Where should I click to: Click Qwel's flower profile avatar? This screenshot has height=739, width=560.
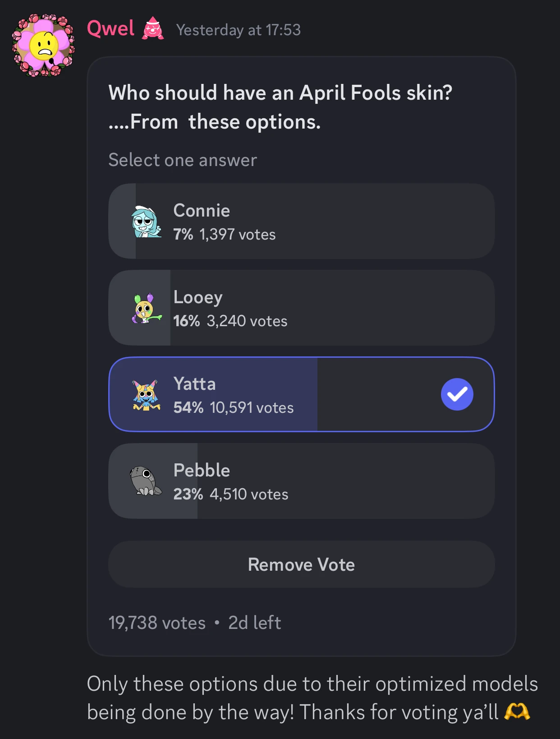tap(43, 43)
